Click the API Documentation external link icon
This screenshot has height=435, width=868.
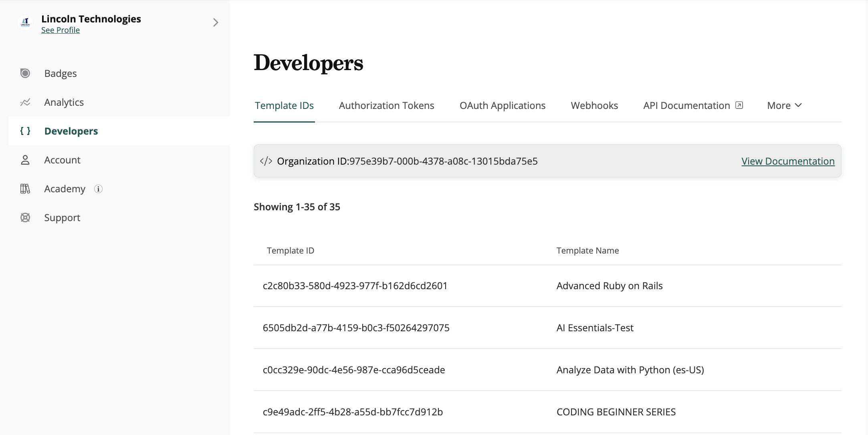739,105
